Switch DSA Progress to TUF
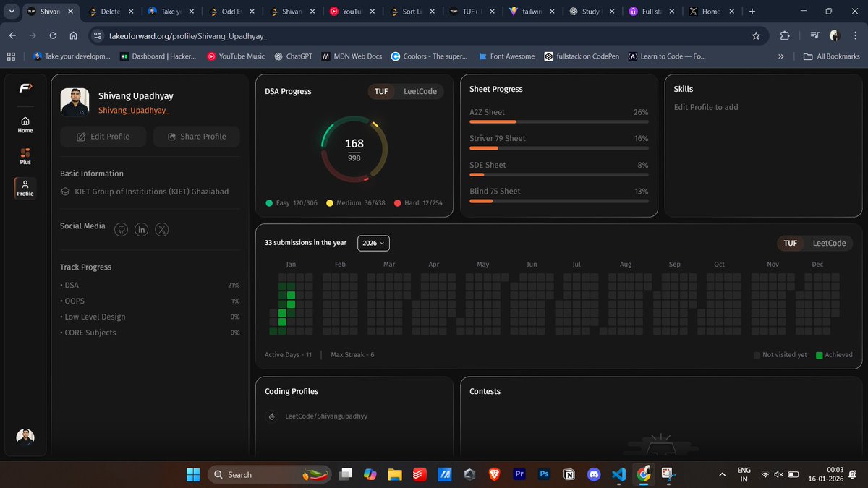 381,92
